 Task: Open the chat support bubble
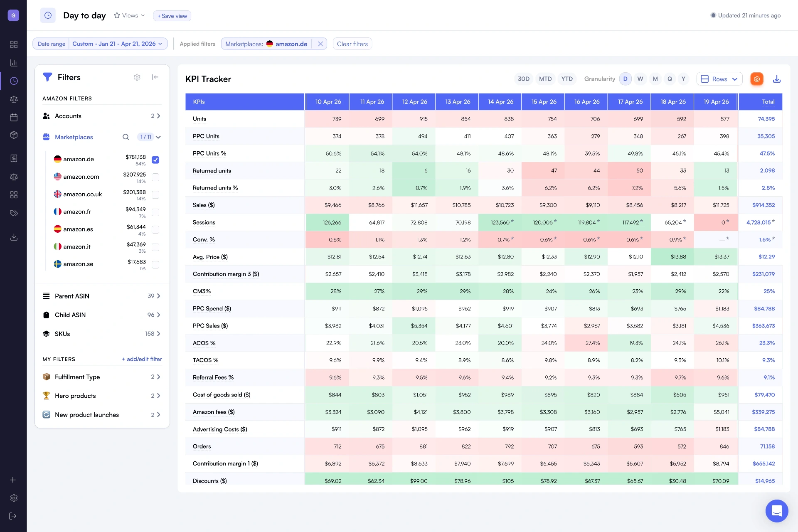pos(777,511)
